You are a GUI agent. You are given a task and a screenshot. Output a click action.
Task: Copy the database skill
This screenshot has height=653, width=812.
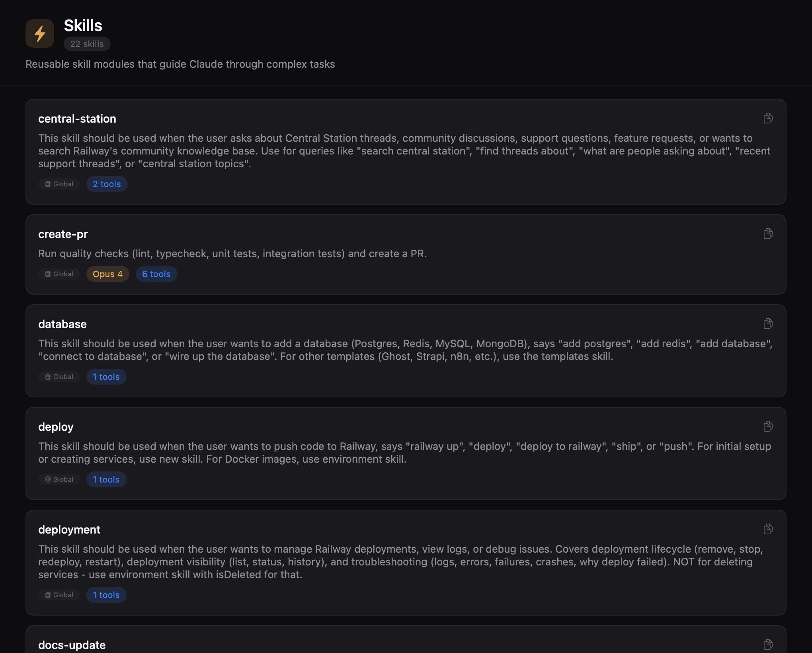pos(768,324)
